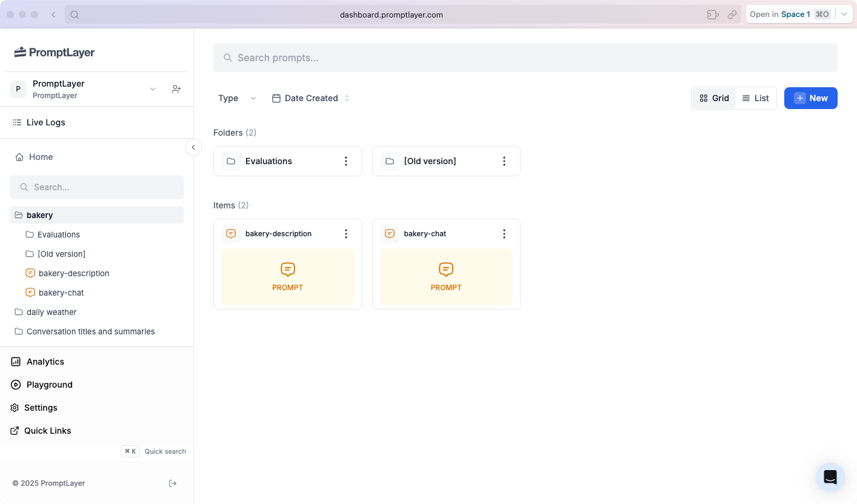Sort by Date Created

[311, 98]
